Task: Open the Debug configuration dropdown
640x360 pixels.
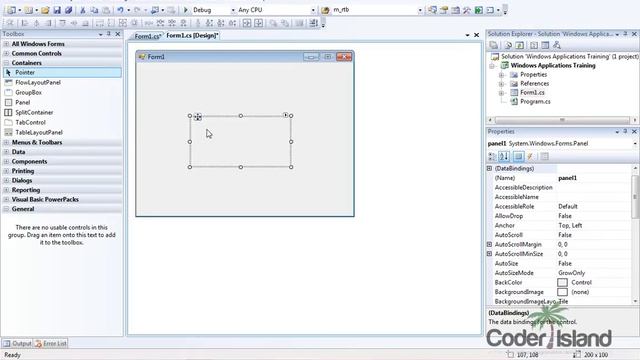Action: [233, 10]
